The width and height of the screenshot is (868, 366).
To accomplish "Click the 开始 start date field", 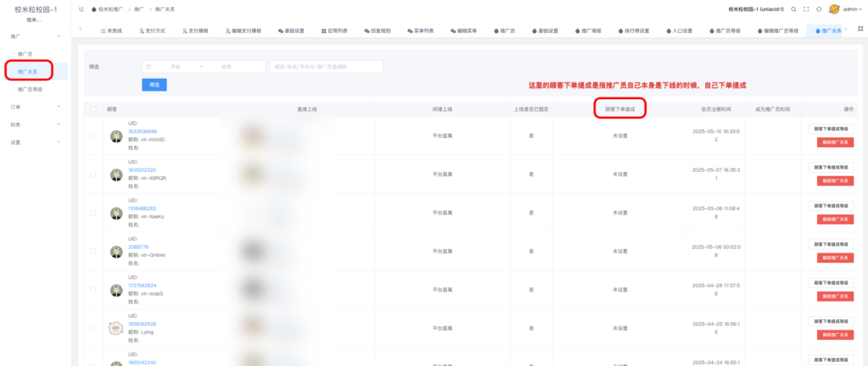I will pyautogui.click(x=175, y=67).
